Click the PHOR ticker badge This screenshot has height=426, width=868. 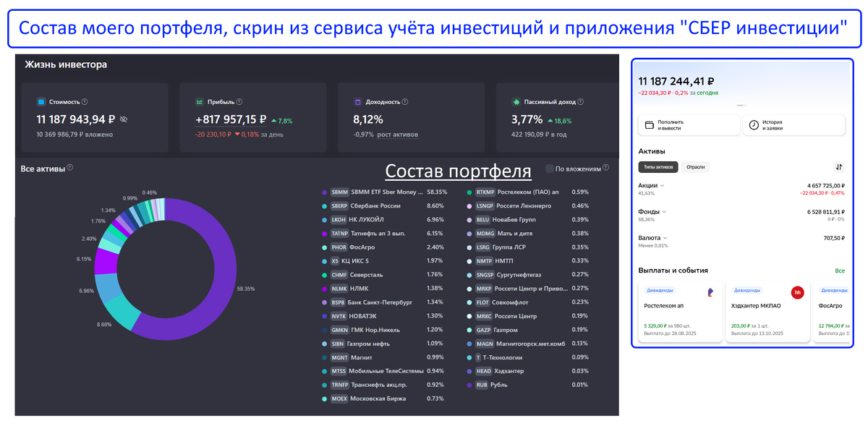(339, 247)
